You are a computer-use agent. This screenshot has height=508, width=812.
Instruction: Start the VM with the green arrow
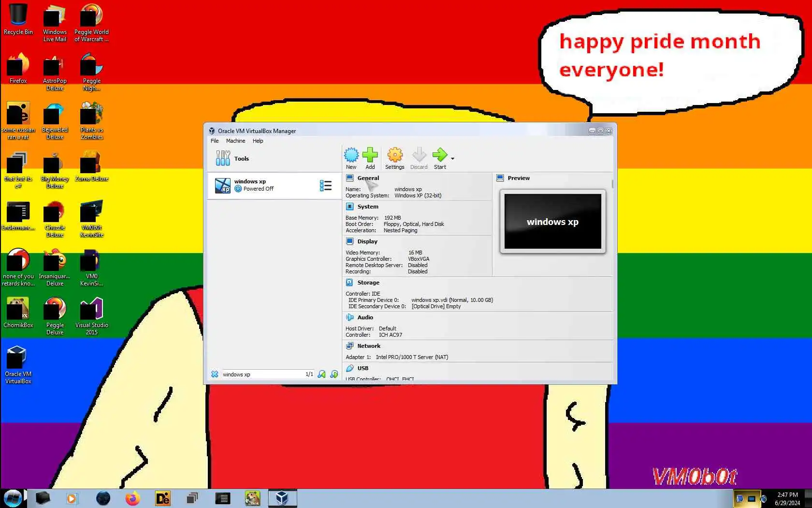click(x=440, y=158)
